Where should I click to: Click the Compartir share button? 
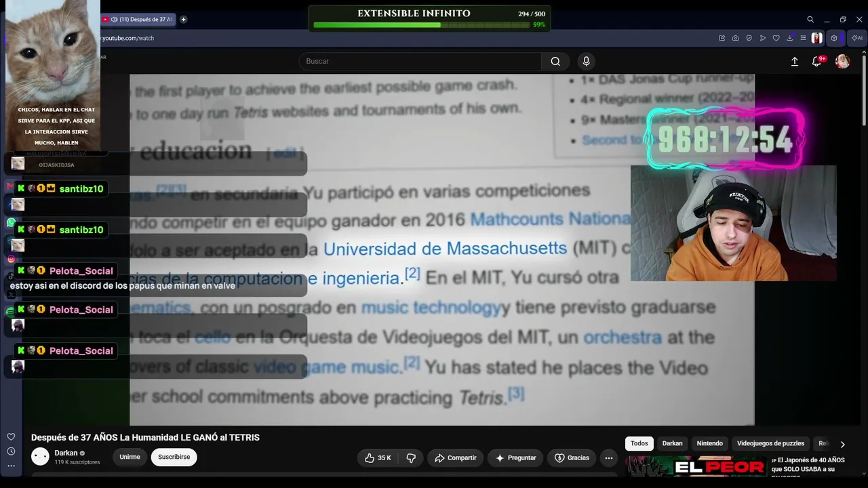(x=455, y=458)
